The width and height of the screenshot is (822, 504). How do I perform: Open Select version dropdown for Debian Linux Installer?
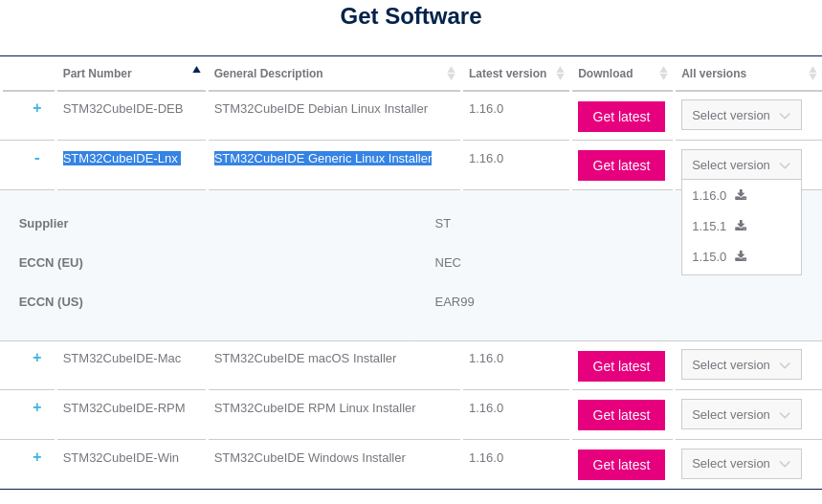[x=742, y=116]
